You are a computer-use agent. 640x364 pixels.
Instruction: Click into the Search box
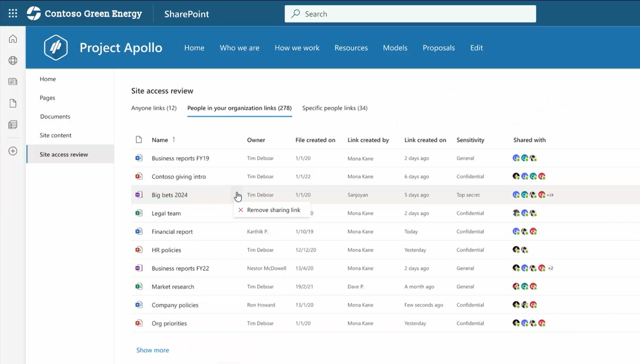411,14
